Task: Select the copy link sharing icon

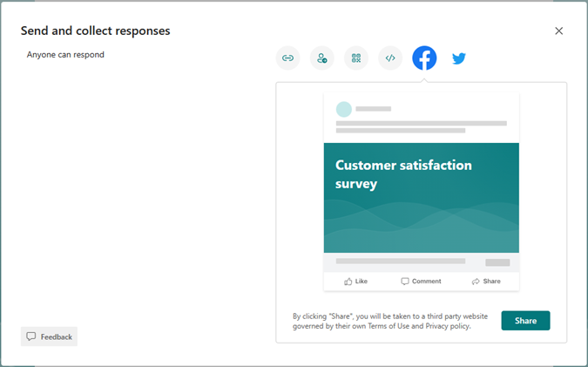Action: 287,58
